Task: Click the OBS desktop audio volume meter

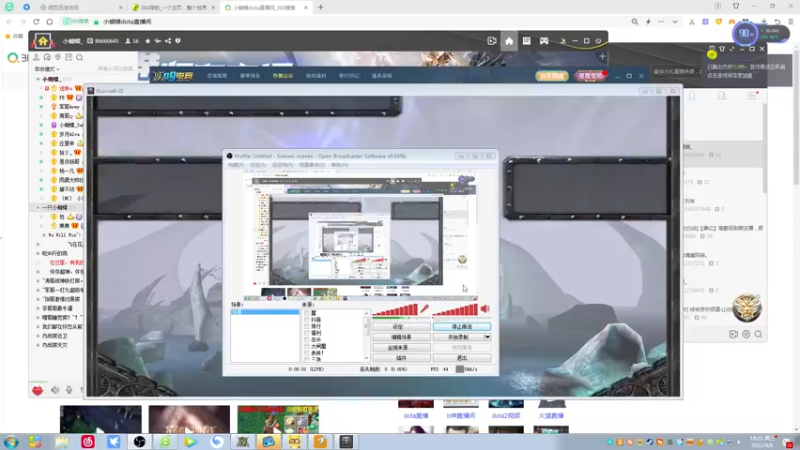Action: (456, 309)
